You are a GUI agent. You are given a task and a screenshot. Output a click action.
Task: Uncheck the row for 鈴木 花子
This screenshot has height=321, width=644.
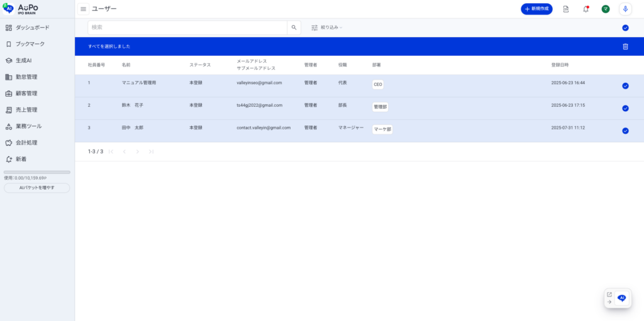(x=625, y=108)
